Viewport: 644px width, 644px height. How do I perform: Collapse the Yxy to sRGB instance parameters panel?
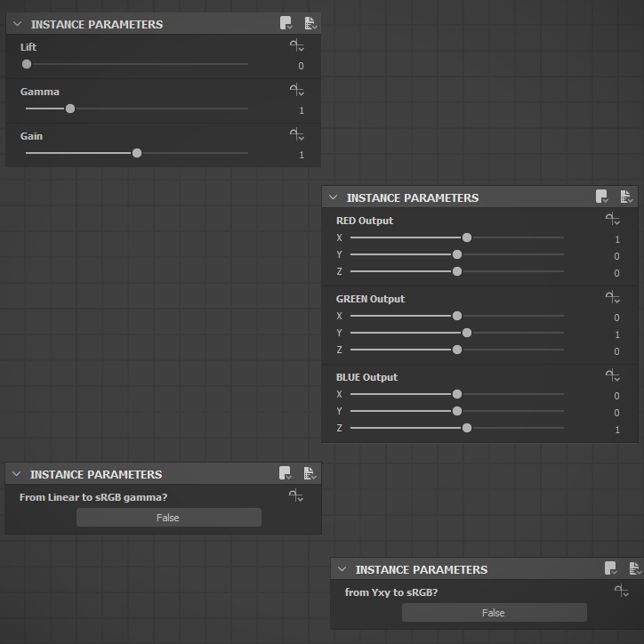click(x=342, y=569)
